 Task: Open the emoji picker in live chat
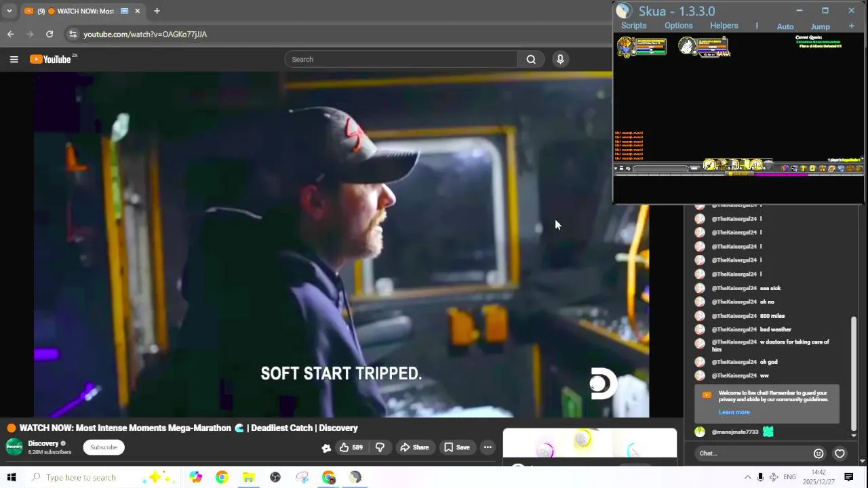[818, 453]
